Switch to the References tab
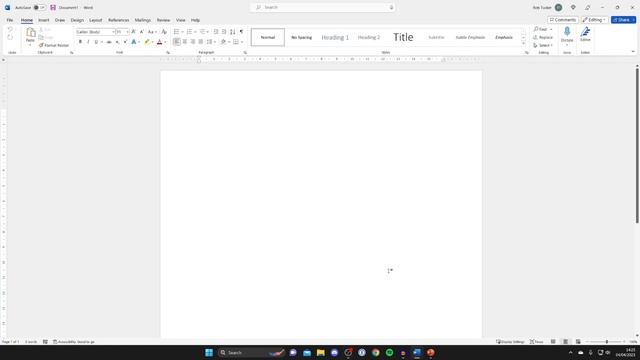The width and height of the screenshot is (640, 360). (118, 20)
